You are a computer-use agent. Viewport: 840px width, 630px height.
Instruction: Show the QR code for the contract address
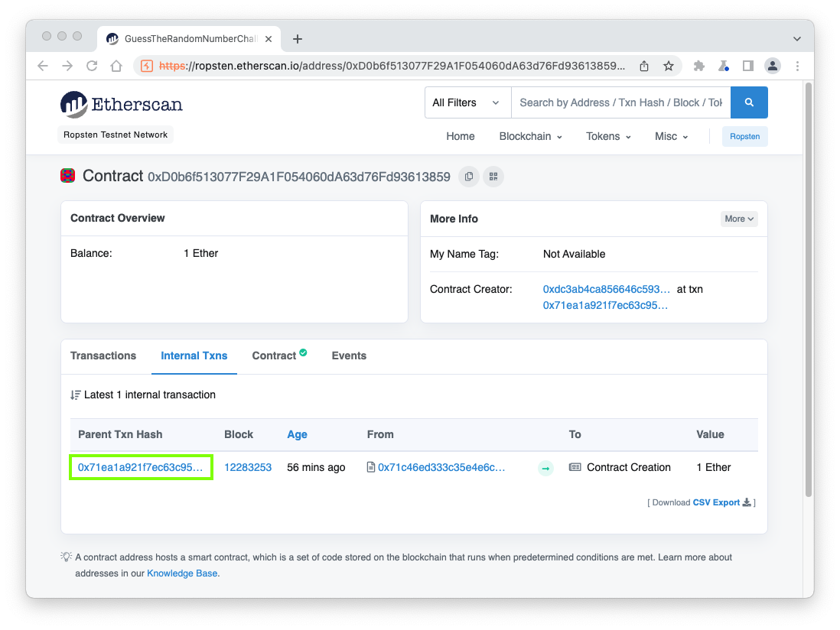(493, 177)
